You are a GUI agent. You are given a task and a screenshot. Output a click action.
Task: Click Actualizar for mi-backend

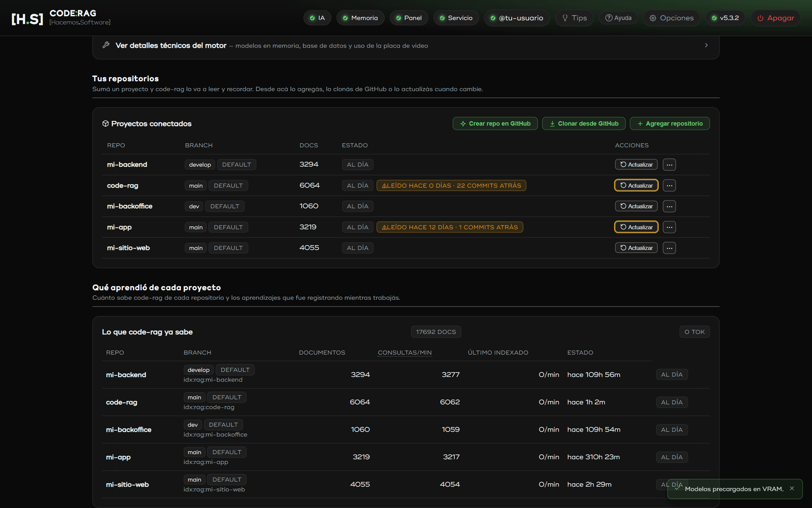tap(636, 165)
